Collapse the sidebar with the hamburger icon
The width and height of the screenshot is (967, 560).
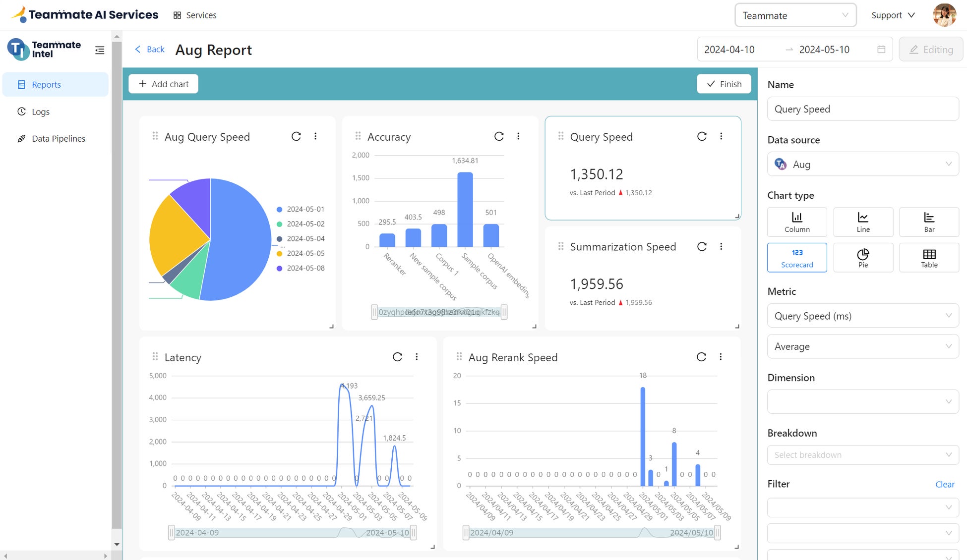point(100,50)
